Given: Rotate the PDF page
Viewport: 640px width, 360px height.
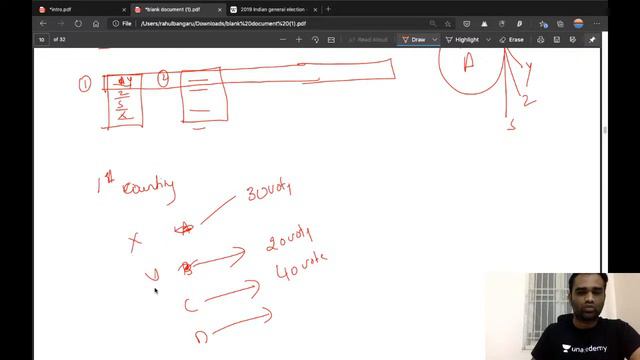Looking at the screenshot, I should pos(315,40).
